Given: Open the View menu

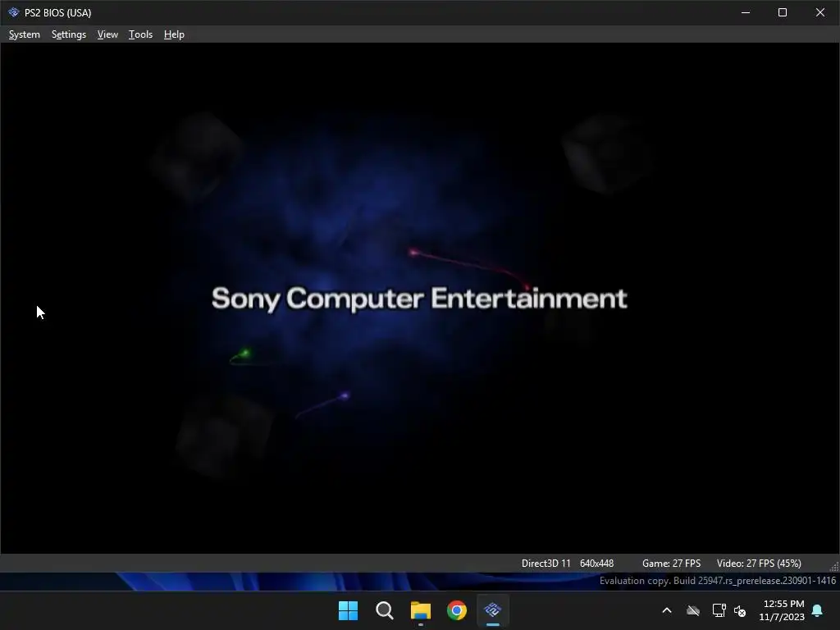Looking at the screenshot, I should point(107,34).
